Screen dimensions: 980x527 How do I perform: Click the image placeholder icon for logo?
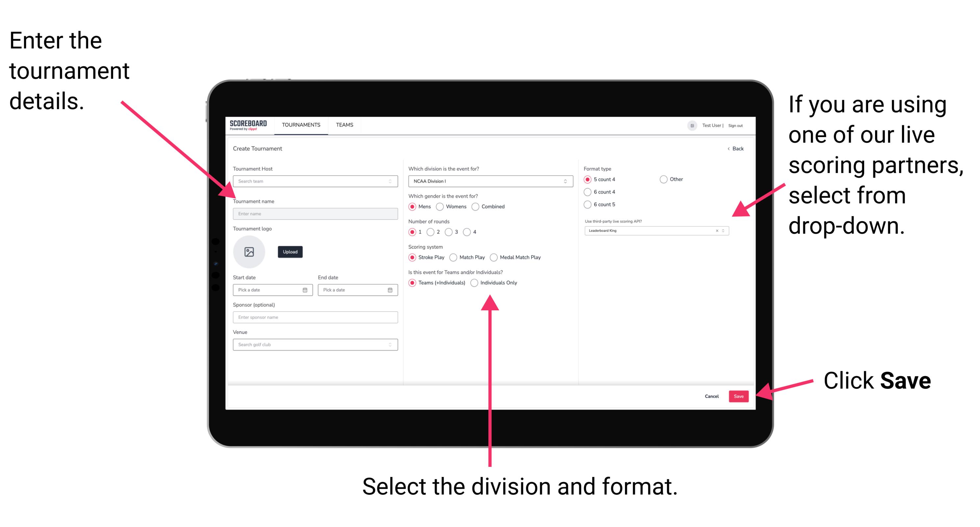[x=249, y=252]
